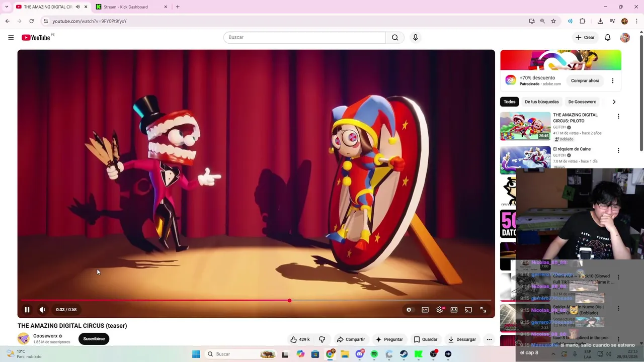Reload the YouTube page
Image resolution: width=644 pixels, height=362 pixels.
click(31, 21)
